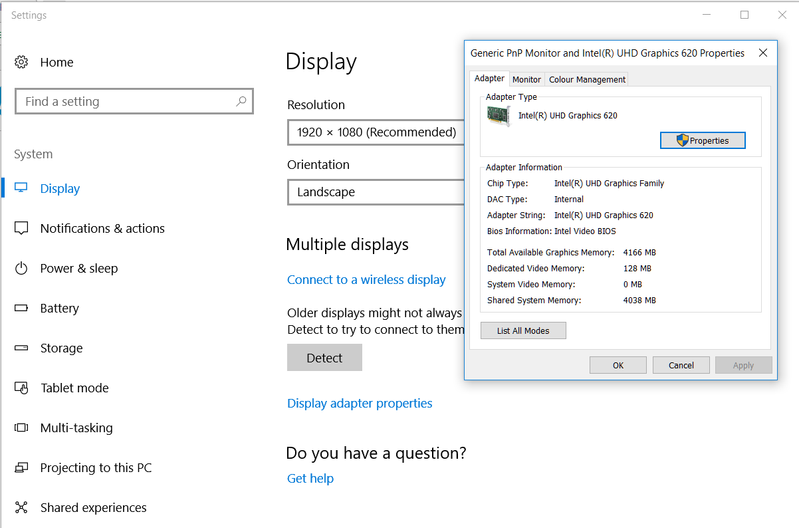
Task: Click the DAC Type Internal value
Action: click(x=569, y=199)
